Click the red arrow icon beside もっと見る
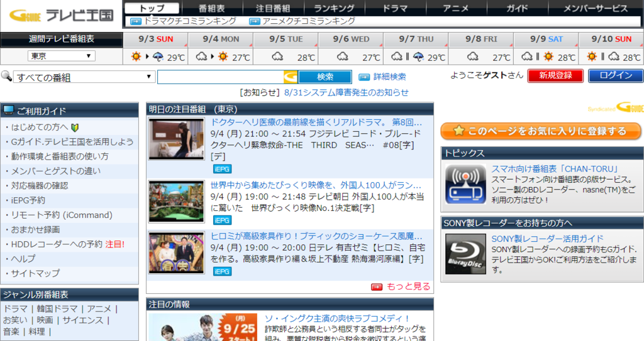The width and height of the screenshot is (644, 341). pos(377,287)
